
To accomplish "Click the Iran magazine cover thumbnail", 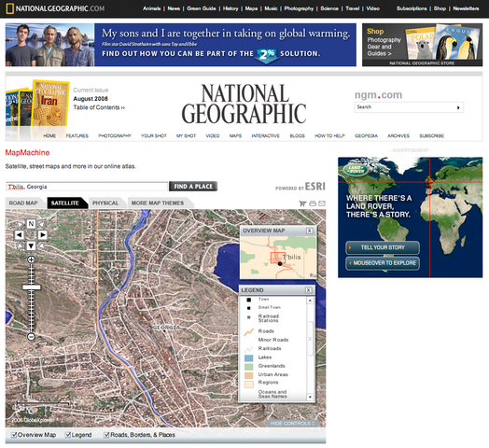I will coord(49,105).
